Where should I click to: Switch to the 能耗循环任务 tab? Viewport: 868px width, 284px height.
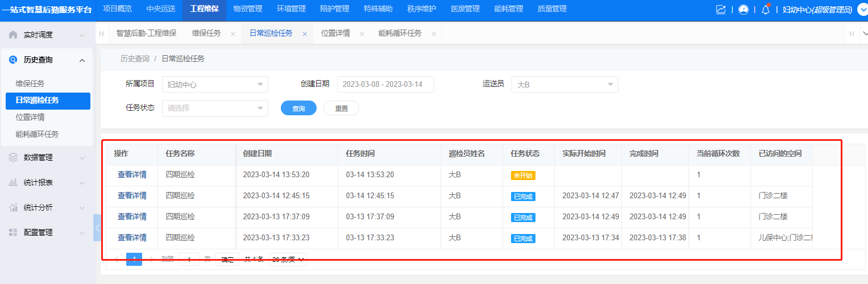tap(400, 34)
